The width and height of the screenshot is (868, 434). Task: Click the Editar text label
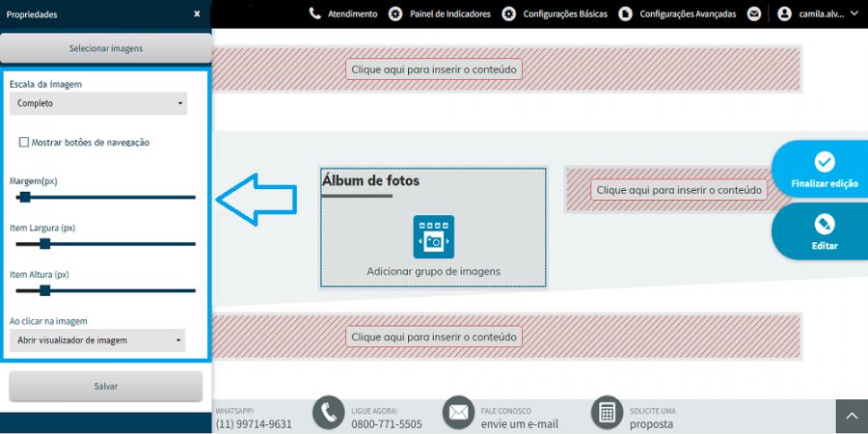[825, 246]
